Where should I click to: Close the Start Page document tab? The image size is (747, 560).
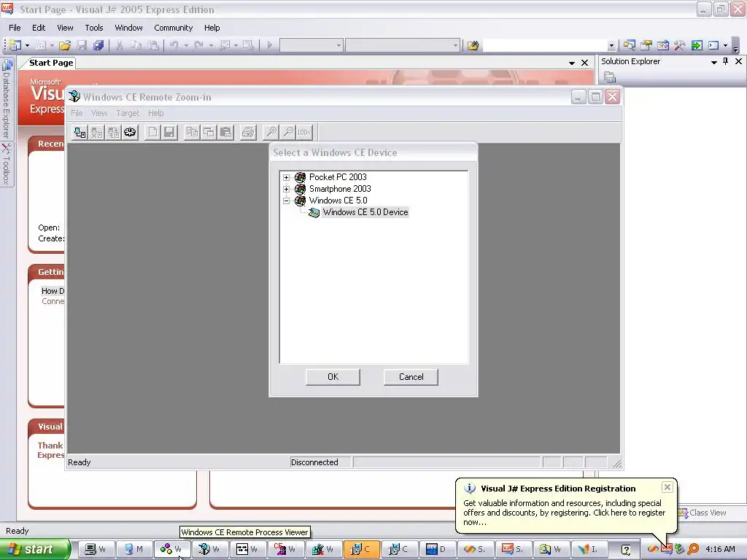584,63
